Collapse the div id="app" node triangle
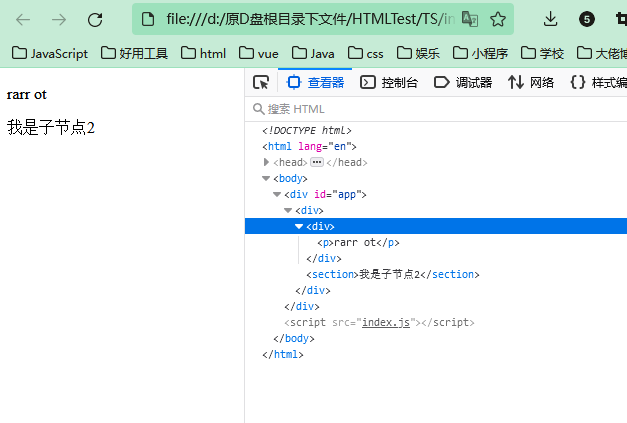The image size is (627, 423). pos(277,194)
